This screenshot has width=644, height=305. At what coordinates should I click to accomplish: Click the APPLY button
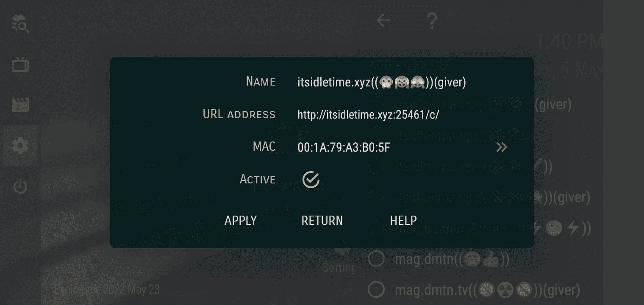coord(241,221)
